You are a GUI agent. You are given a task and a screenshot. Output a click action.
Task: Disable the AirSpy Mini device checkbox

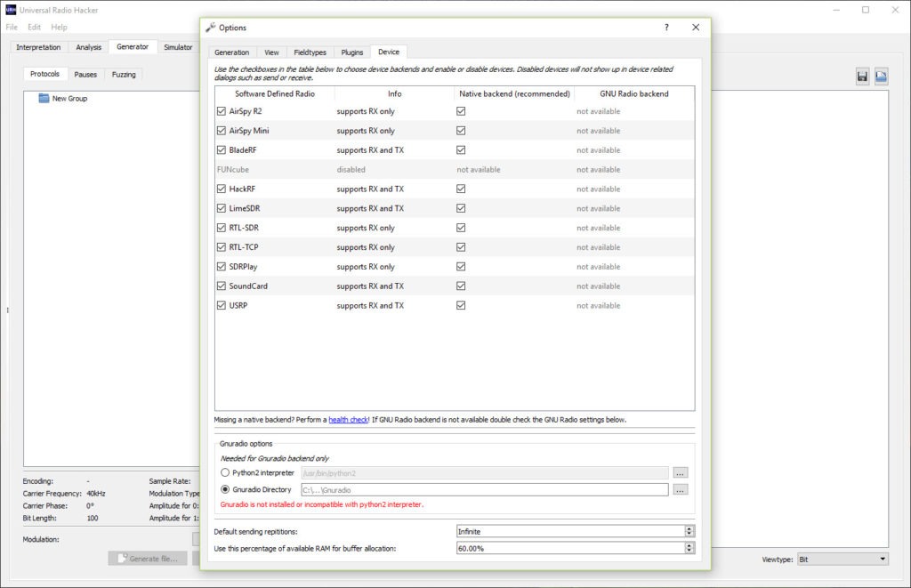tap(222, 131)
